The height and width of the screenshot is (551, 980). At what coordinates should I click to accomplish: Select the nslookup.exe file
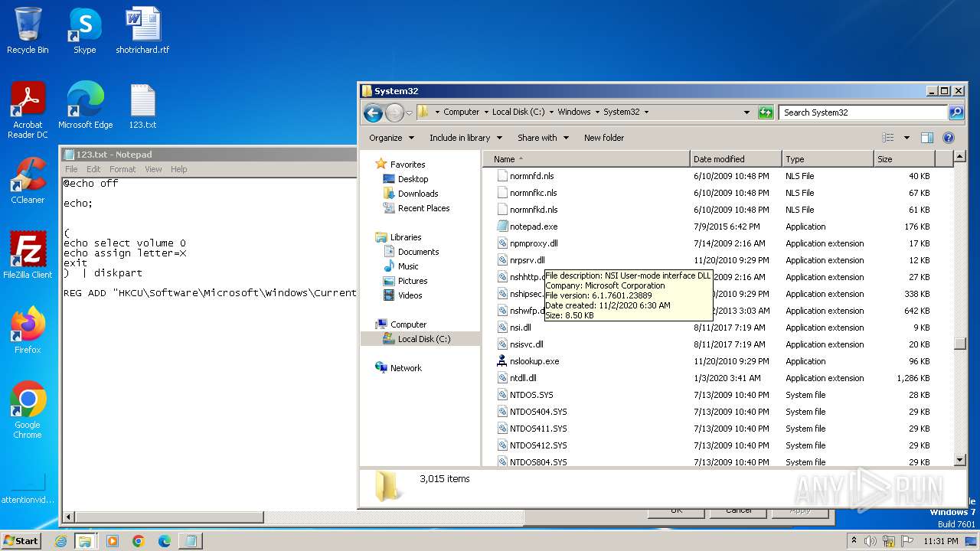717,361
